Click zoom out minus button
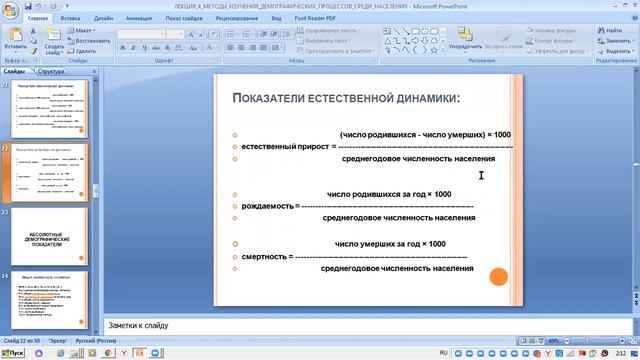The image size is (640, 360). tap(567, 341)
